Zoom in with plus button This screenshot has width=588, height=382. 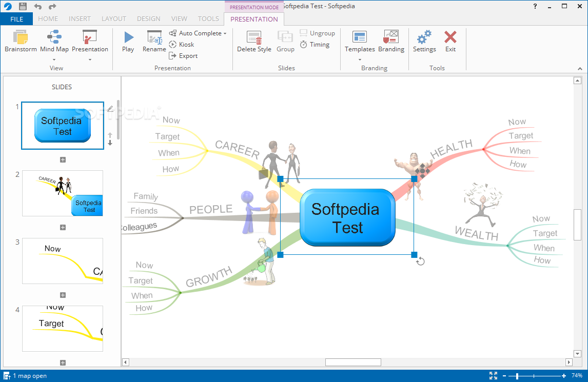pyautogui.click(x=563, y=376)
